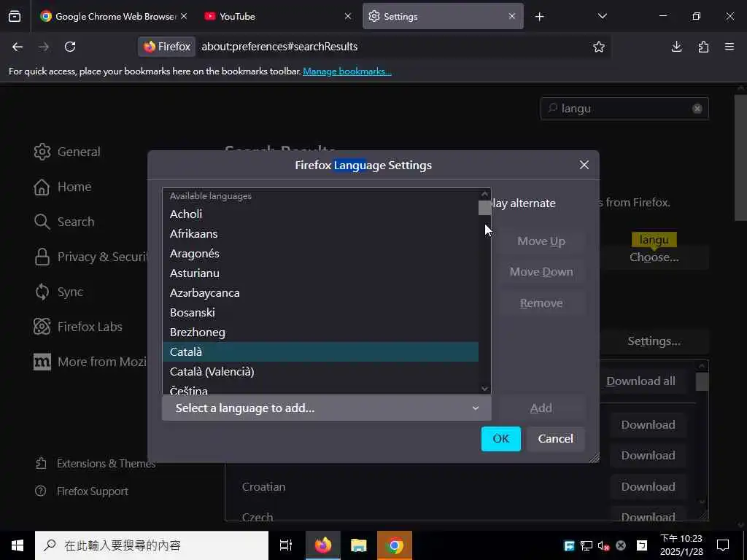Screen dimensions: 747x560
Task: Open the Firefox Labs category
Action: pos(78,327)
